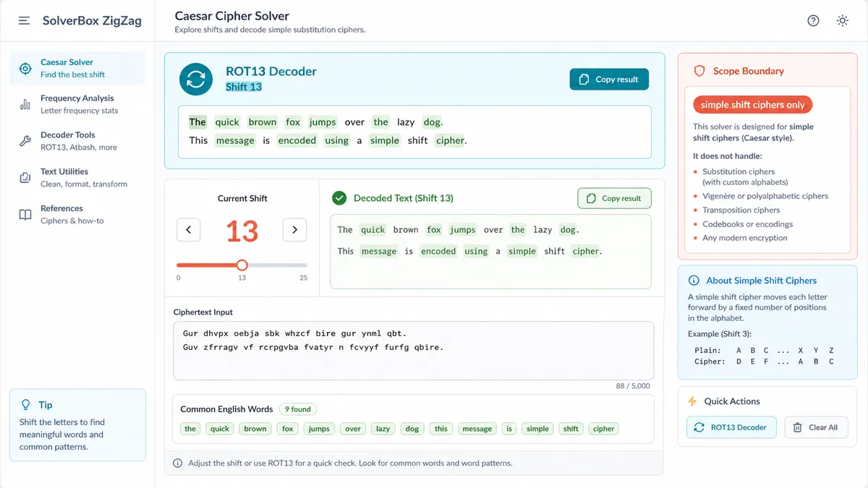
Task: Toggle the light/dark theme sun icon
Action: point(843,21)
